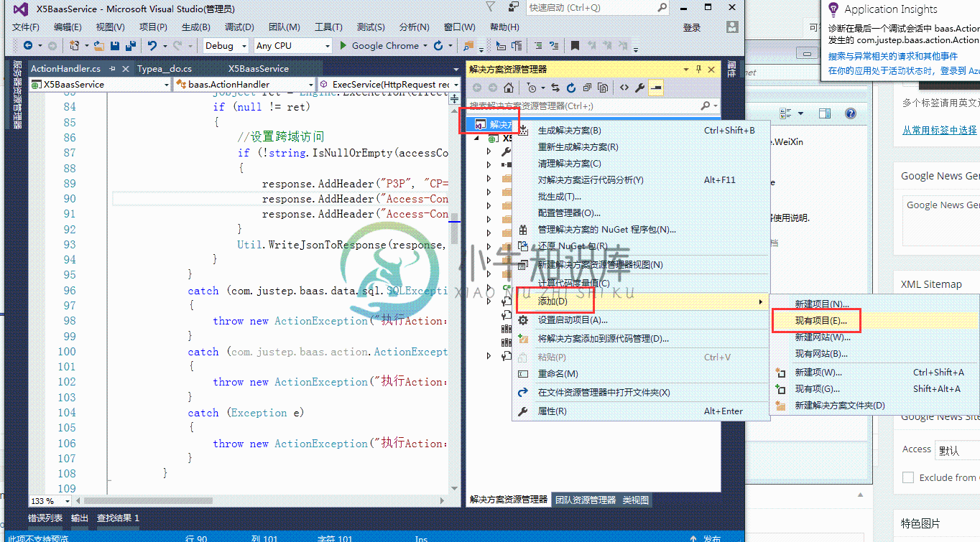Viewport: 980px width, 542px height.
Task: Click the account avatar icon beside 登录
Action: [732, 27]
